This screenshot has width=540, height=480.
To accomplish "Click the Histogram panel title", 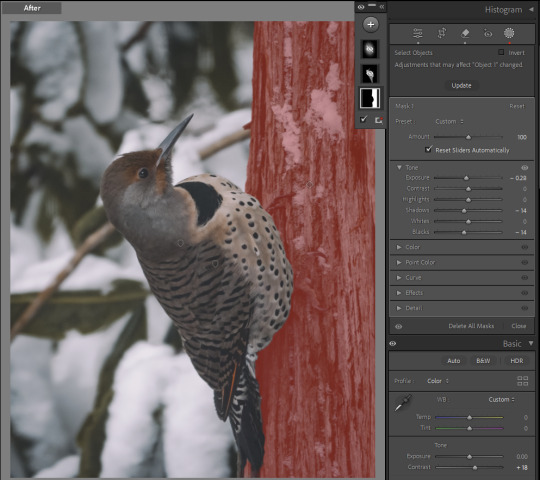I will [x=503, y=10].
